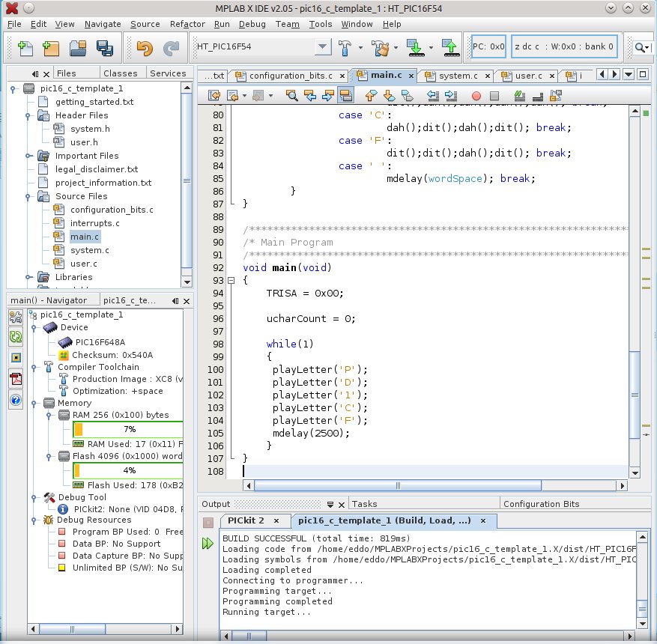Click the Build Project hammer icon
Screen dimensions: 657x644
coord(345,49)
